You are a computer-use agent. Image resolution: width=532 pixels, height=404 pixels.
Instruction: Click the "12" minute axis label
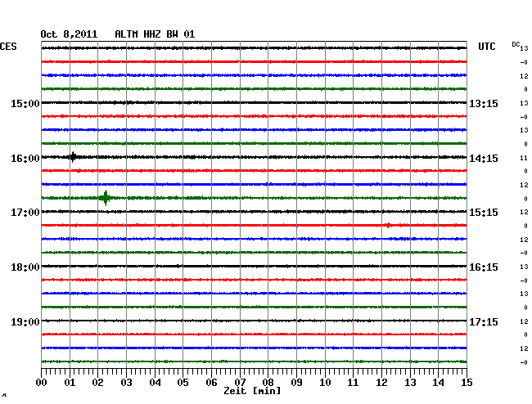tap(381, 382)
